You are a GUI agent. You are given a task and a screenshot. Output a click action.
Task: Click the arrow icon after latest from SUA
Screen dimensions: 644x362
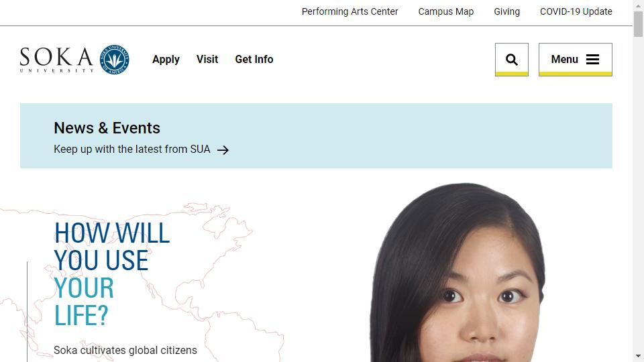[x=223, y=150]
